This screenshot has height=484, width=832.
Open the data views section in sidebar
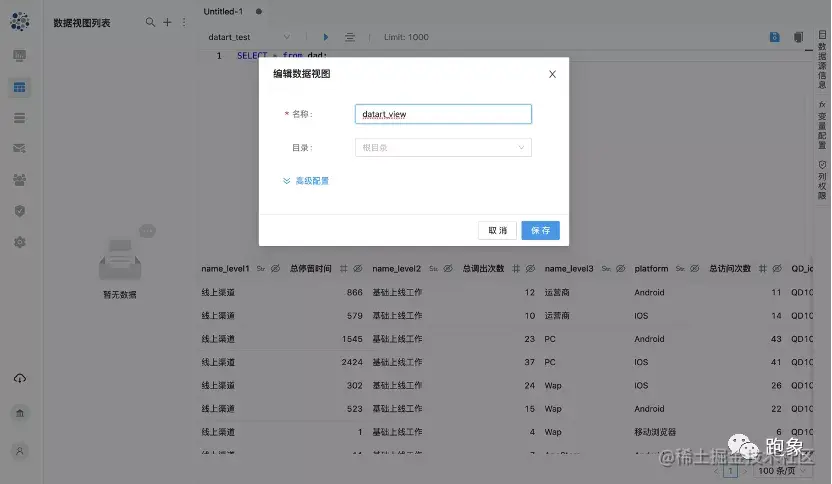point(20,87)
